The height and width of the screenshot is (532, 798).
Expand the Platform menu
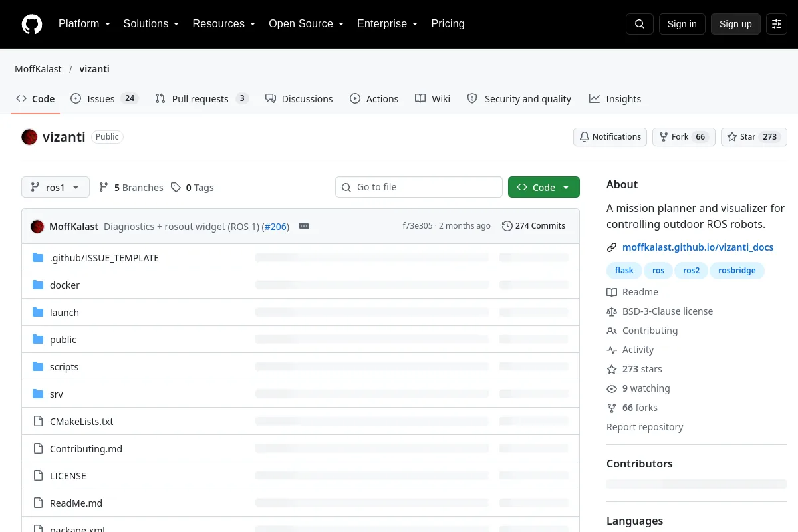[x=84, y=24]
